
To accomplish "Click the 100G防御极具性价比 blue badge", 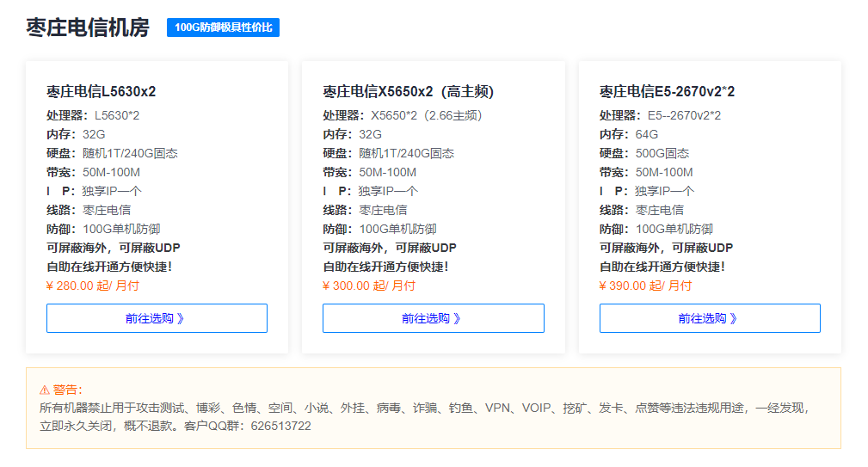I will [x=223, y=28].
